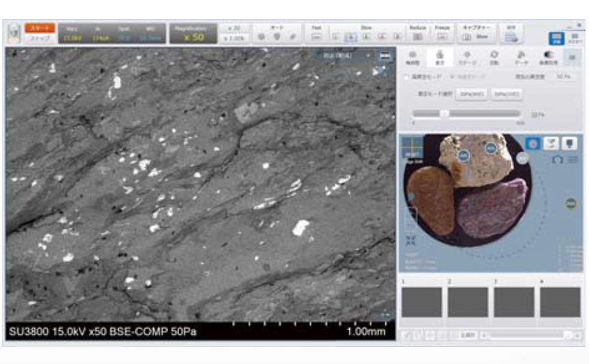Toggle the low vacuum mode checkbox
589x364 pixels.
tap(407, 77)
